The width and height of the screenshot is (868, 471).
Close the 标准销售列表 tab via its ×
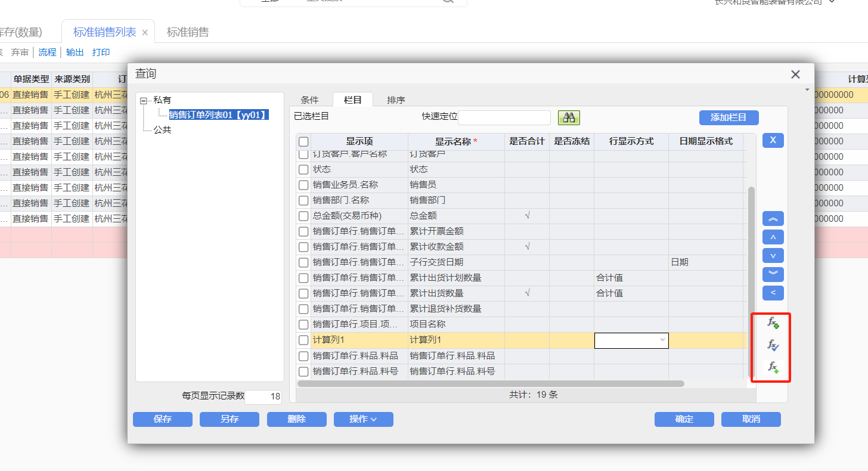[x=145, y=33]
